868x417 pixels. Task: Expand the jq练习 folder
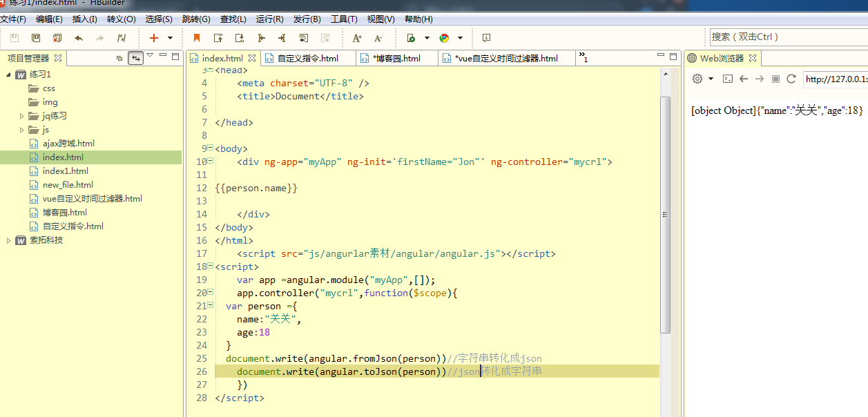click(x=22, y=116)
